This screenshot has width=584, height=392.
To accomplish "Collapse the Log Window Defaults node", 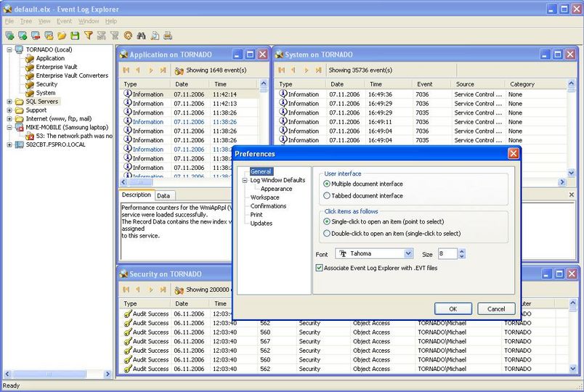I will tap(245, 180).
